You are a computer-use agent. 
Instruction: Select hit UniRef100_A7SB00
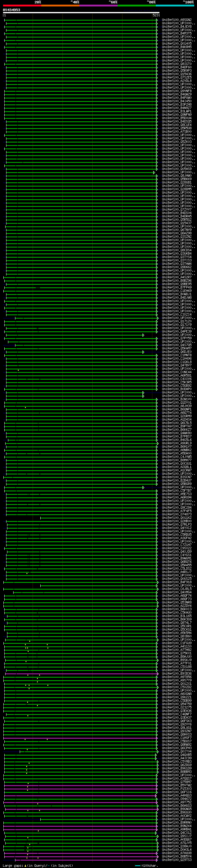pos(177,132)
